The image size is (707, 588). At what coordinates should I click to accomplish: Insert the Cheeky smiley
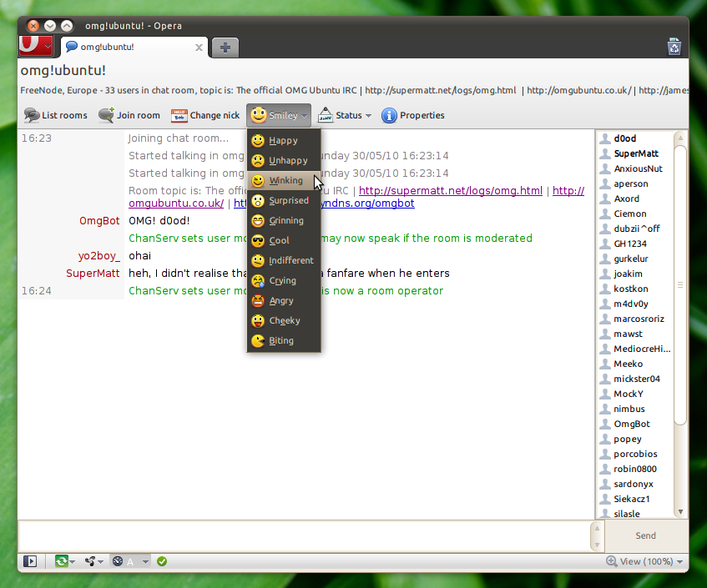pos(284,320)
